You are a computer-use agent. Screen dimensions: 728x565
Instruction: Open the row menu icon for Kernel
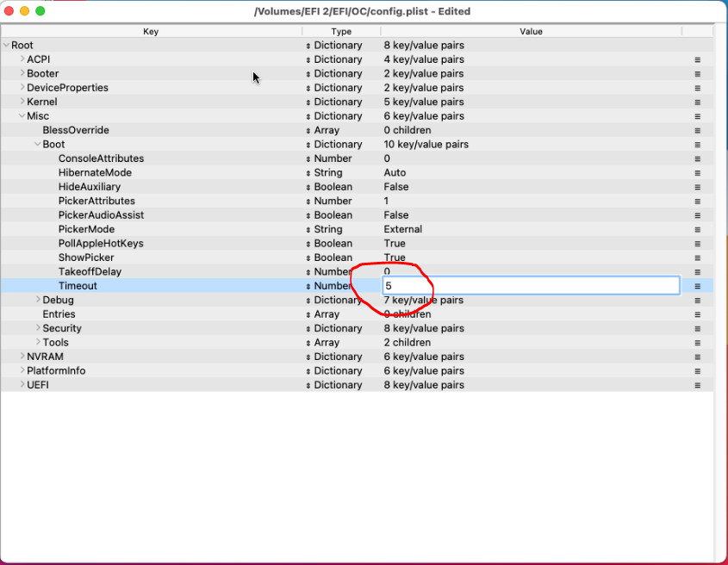point(697,102)
